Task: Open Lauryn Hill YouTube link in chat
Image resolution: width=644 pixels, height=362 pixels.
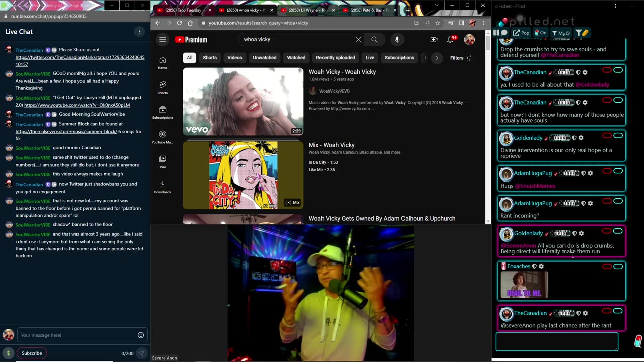Action: tap(77, 105)
